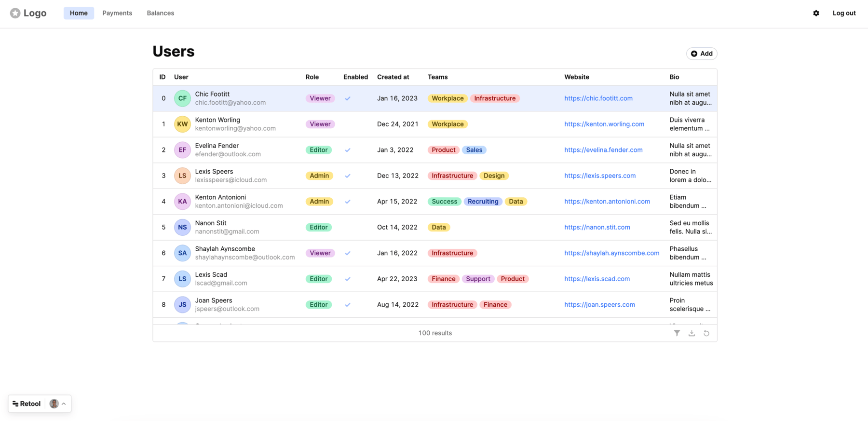Click the Retool logo in bottom bar
This screenshot has width=868, height=421.
(27, 404)
